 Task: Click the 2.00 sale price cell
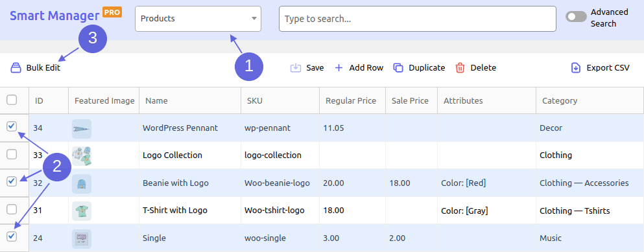pos(412,238)
